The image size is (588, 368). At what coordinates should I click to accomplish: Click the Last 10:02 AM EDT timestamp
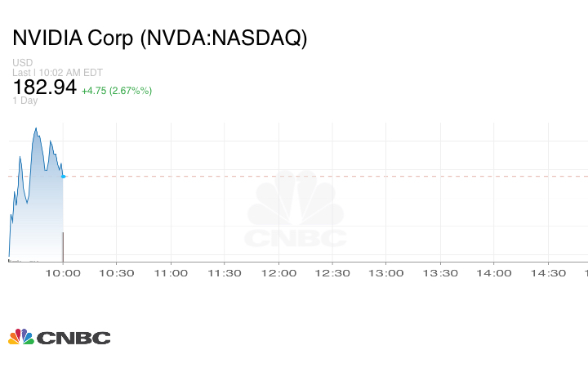58,73
